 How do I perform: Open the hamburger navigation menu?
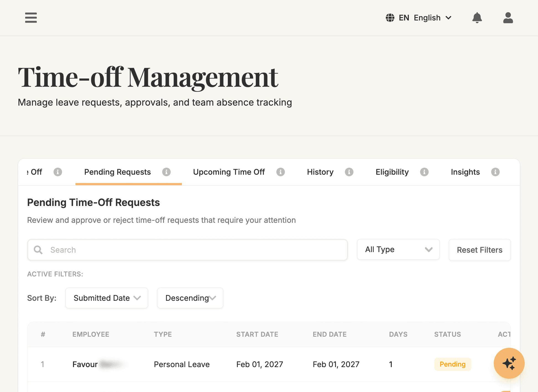click(31, 18)
